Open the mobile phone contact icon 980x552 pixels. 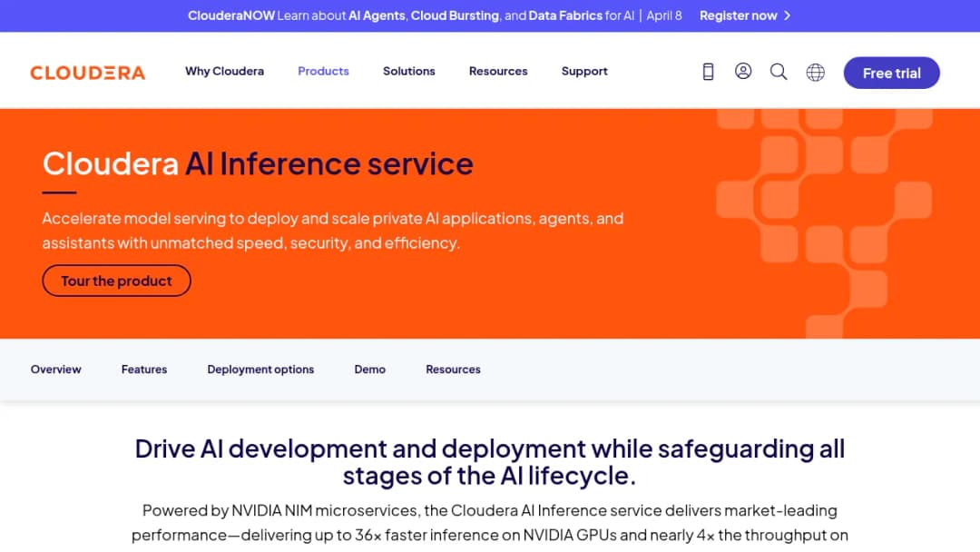(x=708, y=72)
